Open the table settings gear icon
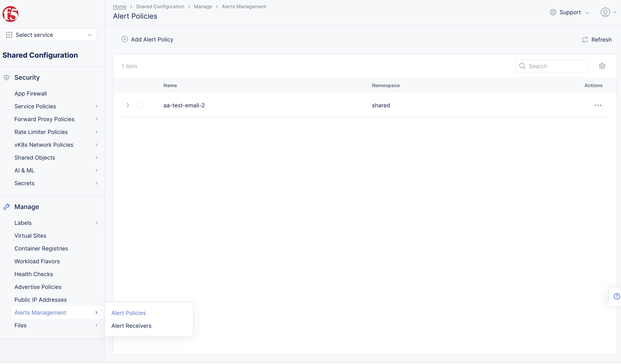Image resolution: width=621 pixels, height=364 pixels. (x=602, y=66)
